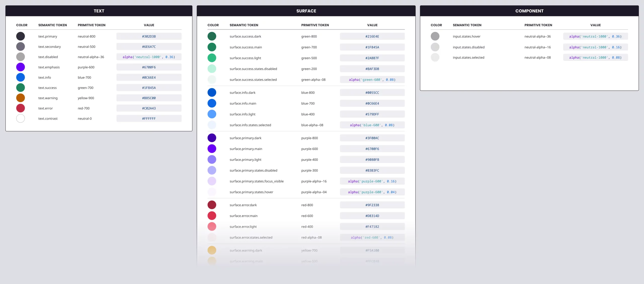Click the #D8314D value field
Viewport: 644px width, 284px height.
(x=372, y=216)
